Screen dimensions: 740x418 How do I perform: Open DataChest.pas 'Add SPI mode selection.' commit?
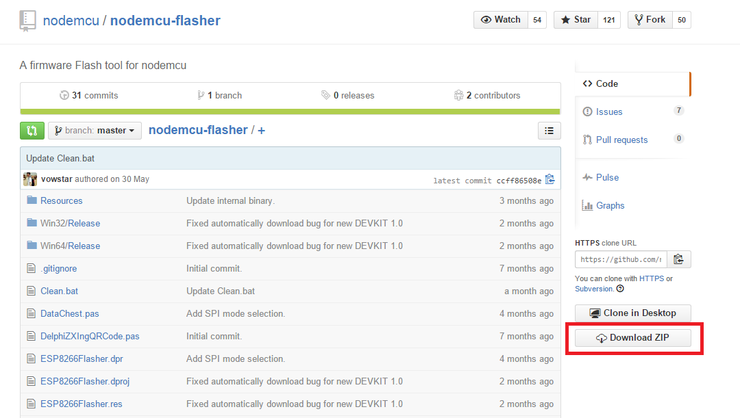tap(235, 314)
